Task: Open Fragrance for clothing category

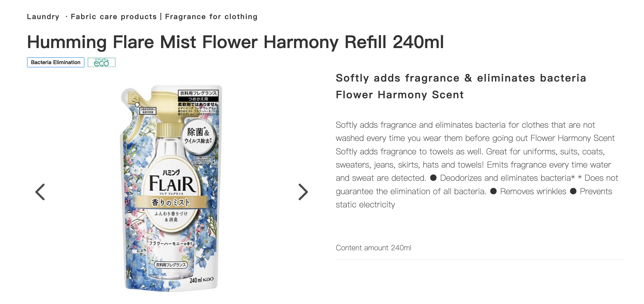Action: (211, 16)
